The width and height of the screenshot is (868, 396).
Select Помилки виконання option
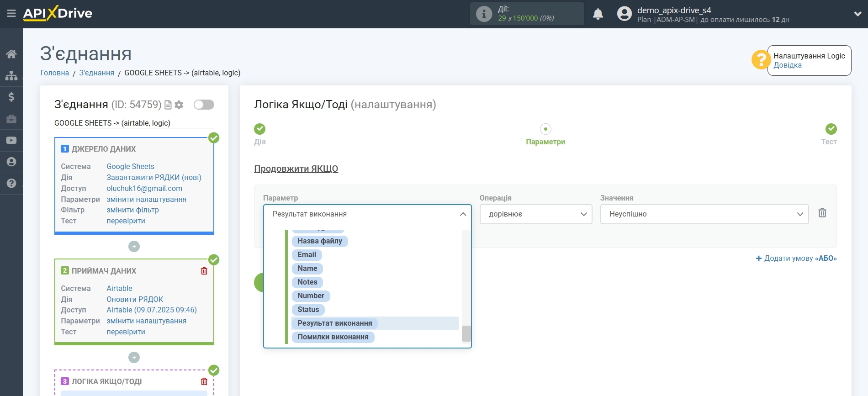pos(333,337)
